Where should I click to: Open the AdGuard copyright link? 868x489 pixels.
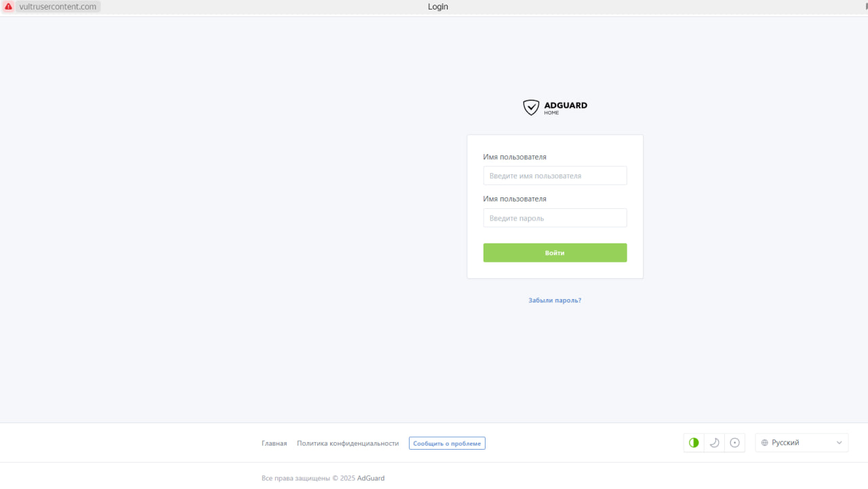pyautogui.click(x=371, y=478)
